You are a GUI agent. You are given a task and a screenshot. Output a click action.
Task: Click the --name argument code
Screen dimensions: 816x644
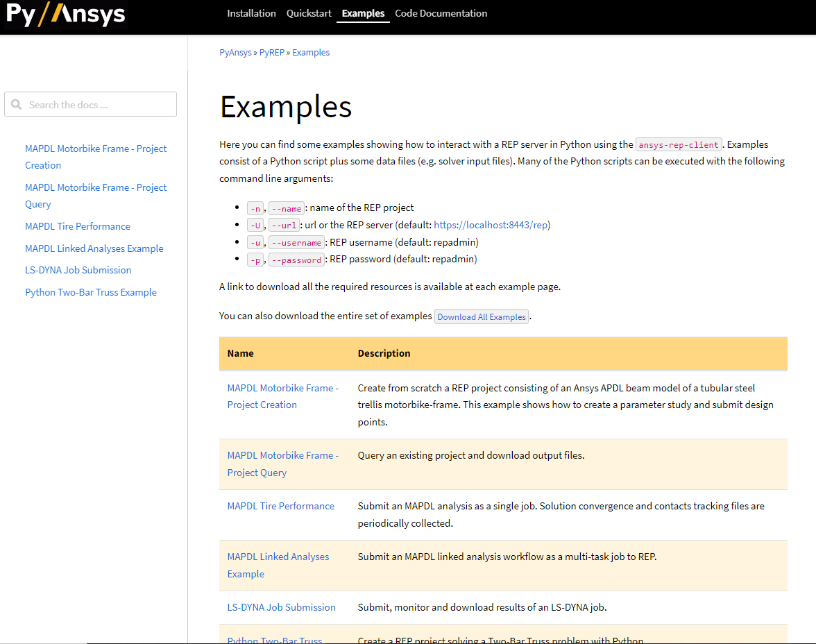pyautogui.click(x=286, y=208)
